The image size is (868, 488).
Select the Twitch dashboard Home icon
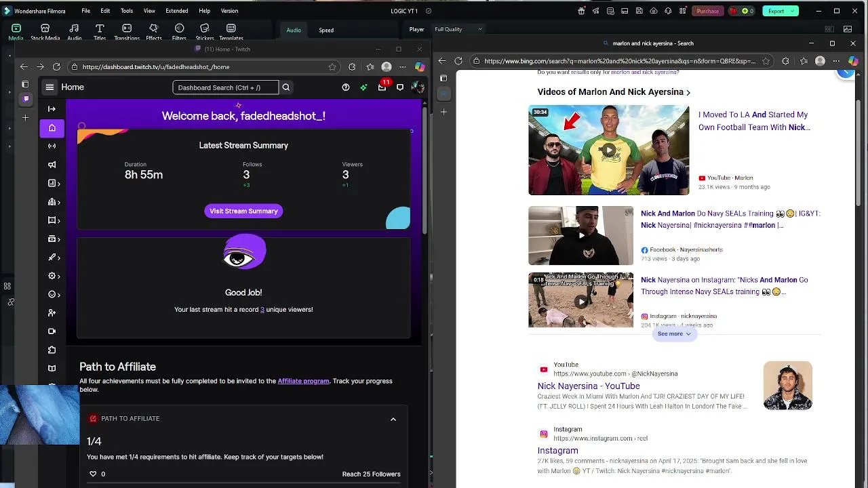(52, 127)
